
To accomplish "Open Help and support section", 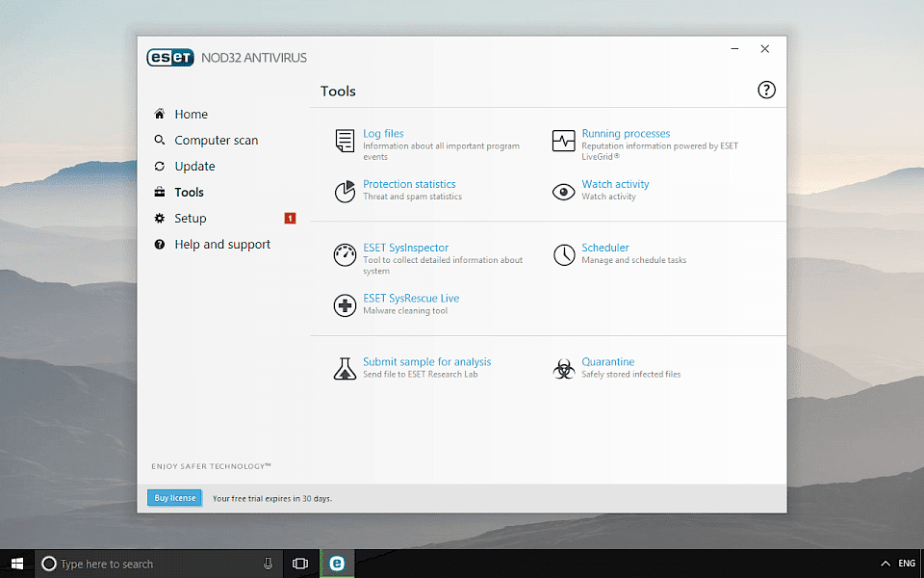I will (222, 245).
